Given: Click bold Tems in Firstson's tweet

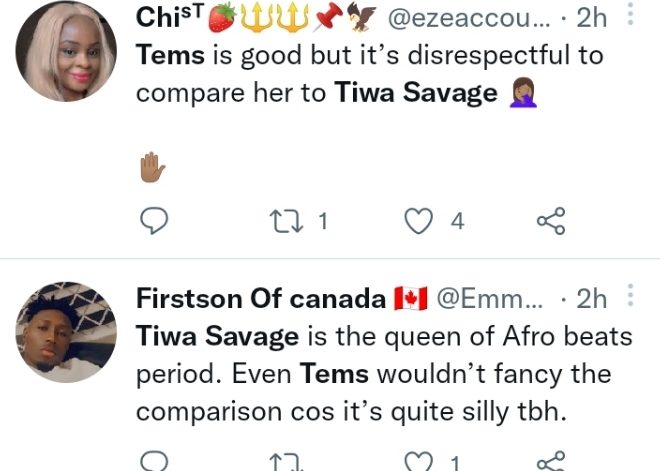Looking at the screenshot, I should (x=334, y=374).
